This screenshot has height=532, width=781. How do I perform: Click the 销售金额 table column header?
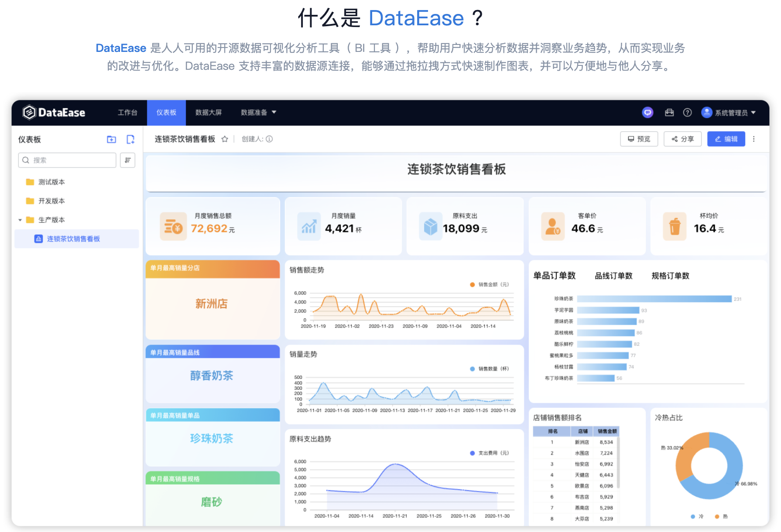pyautogui.click(x=607, y=431)
